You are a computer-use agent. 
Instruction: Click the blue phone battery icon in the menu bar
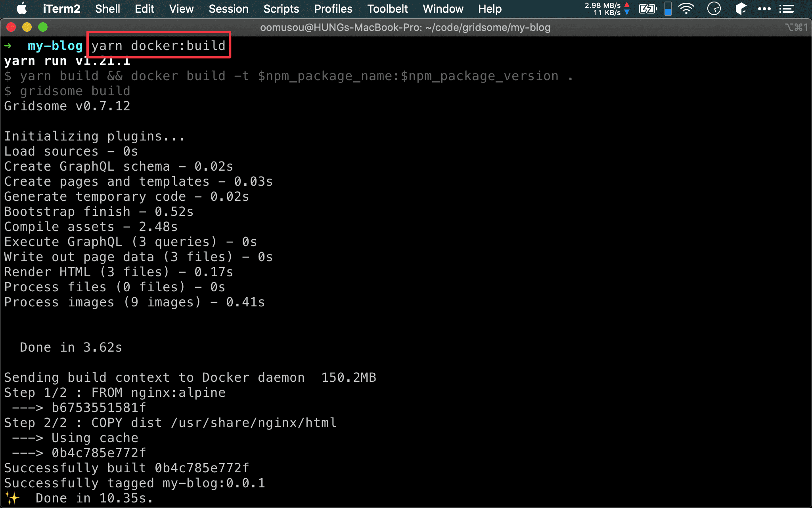(668, 9)
